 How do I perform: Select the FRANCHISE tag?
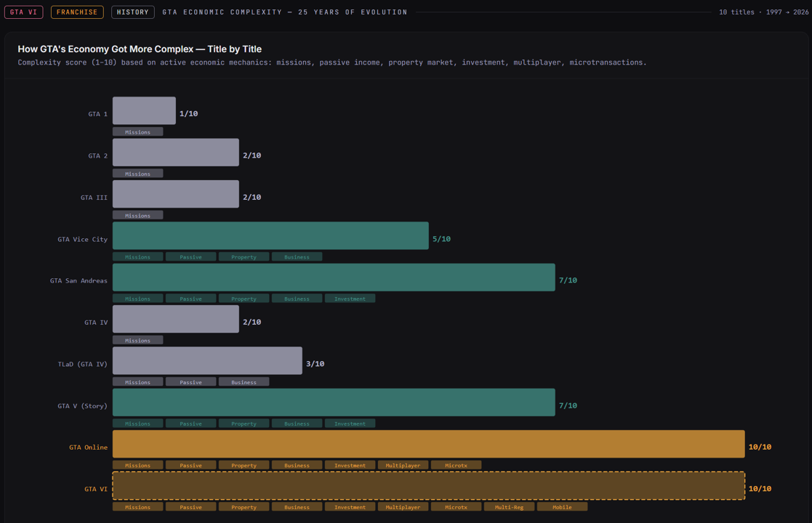click(77, 12)
